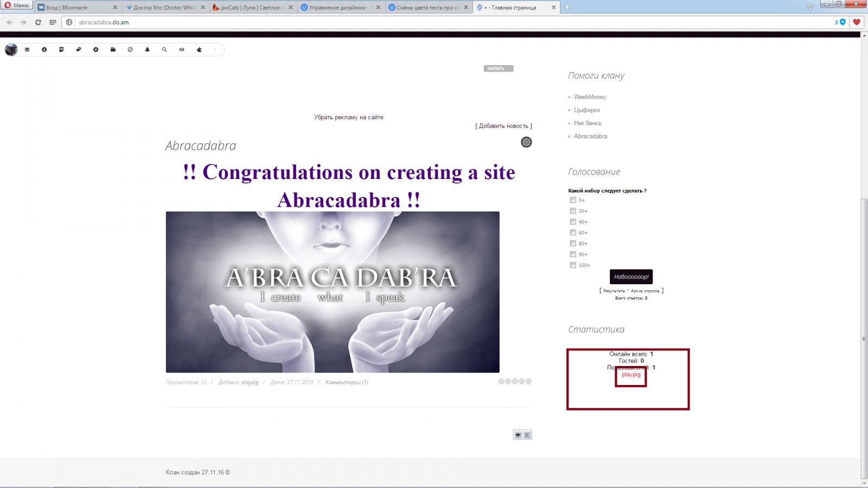
Task: Click the puzzle piece icon in admin bar
Action: [199, 49]
